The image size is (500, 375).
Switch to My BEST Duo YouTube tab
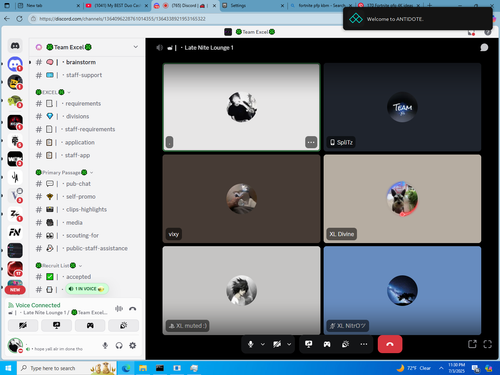(x=117, y=6)
